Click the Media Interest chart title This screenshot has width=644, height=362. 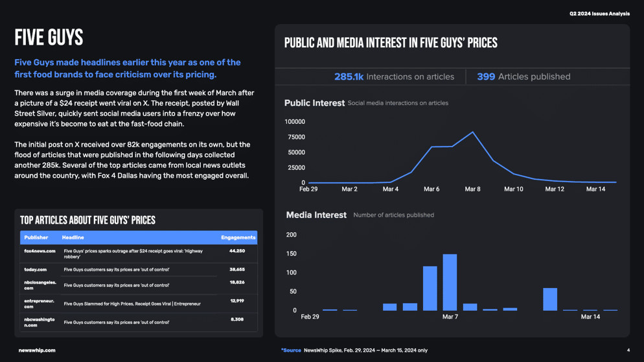pos(316,215)
